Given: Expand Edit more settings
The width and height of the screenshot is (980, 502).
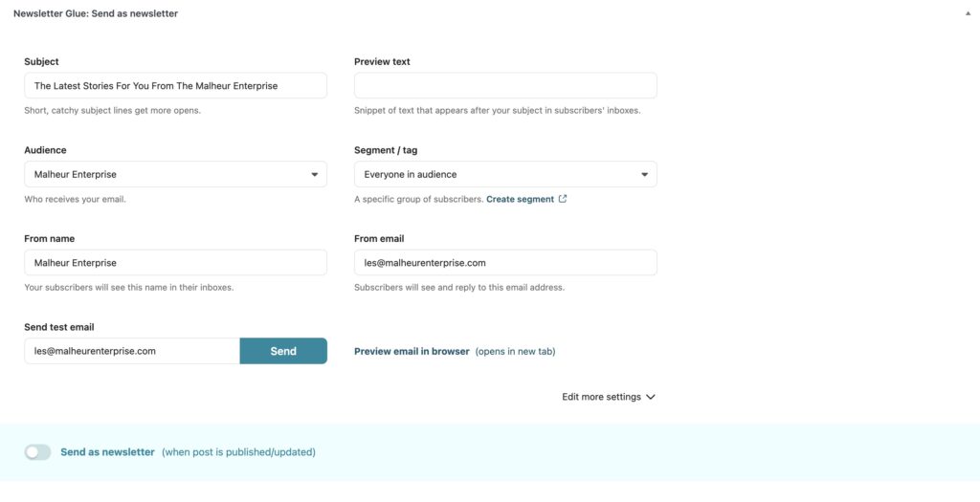Looking at the screenshot, I should pyautogui.click(x=601, y=397).
